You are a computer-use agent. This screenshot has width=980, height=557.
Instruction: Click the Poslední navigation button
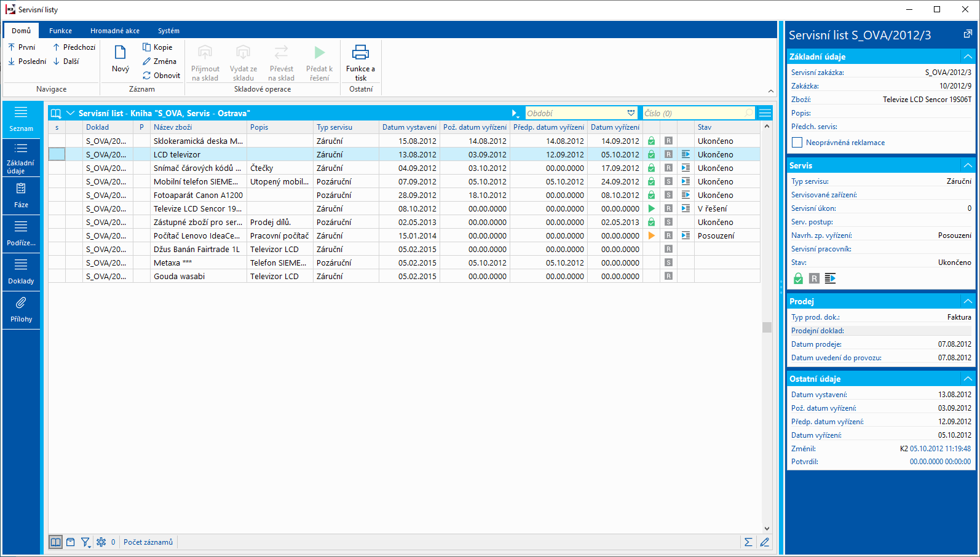[27, 61]
